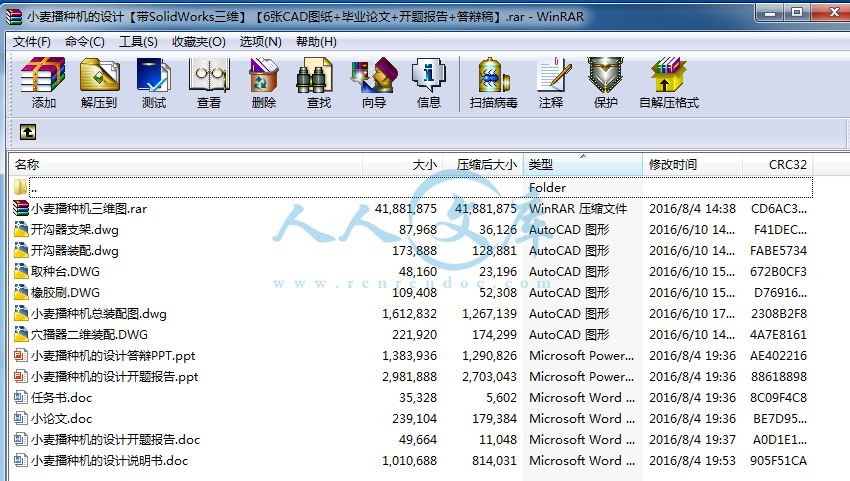Sort by Packed Size (压缩后大小) header
The width and height of the screenshot is (850, 481).
(x=483, y=164)
